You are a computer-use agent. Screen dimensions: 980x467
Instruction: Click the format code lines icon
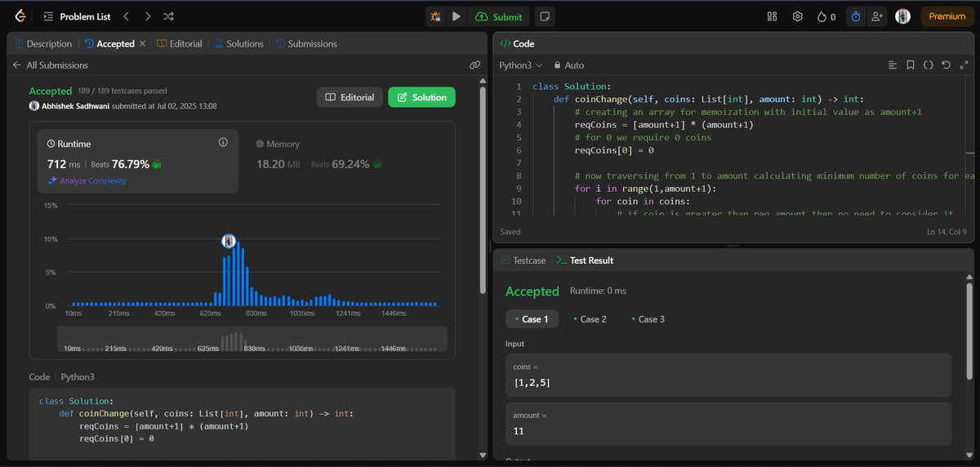893,64
